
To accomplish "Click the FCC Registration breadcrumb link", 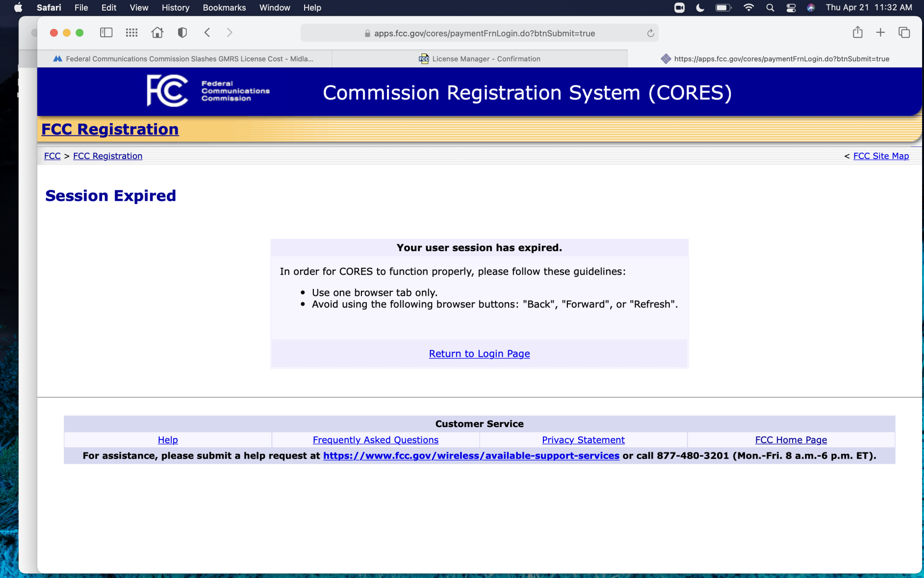I will click(108, 156).
